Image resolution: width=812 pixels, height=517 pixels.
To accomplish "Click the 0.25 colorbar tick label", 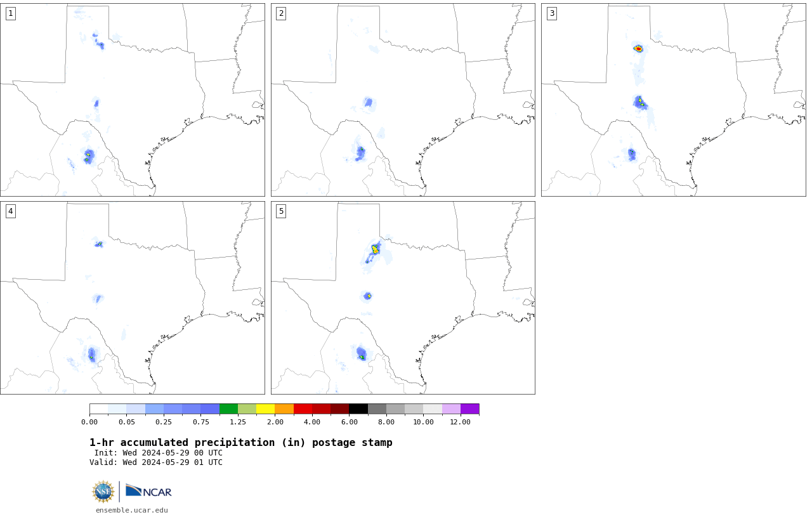I will tap(164, 422).
